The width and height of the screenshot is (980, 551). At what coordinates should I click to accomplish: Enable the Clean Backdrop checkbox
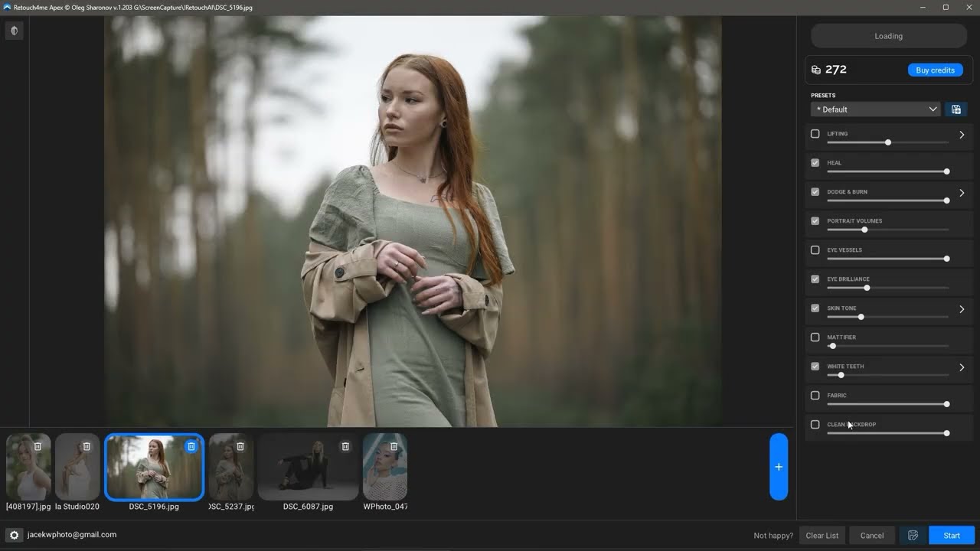815,425
